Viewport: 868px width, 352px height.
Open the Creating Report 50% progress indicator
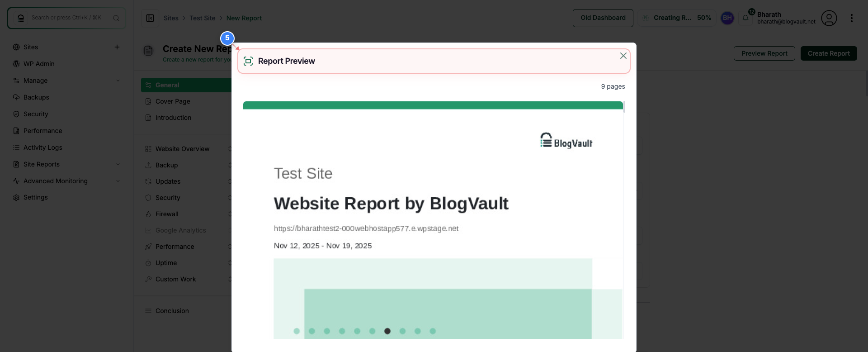[x=677, y=18]
